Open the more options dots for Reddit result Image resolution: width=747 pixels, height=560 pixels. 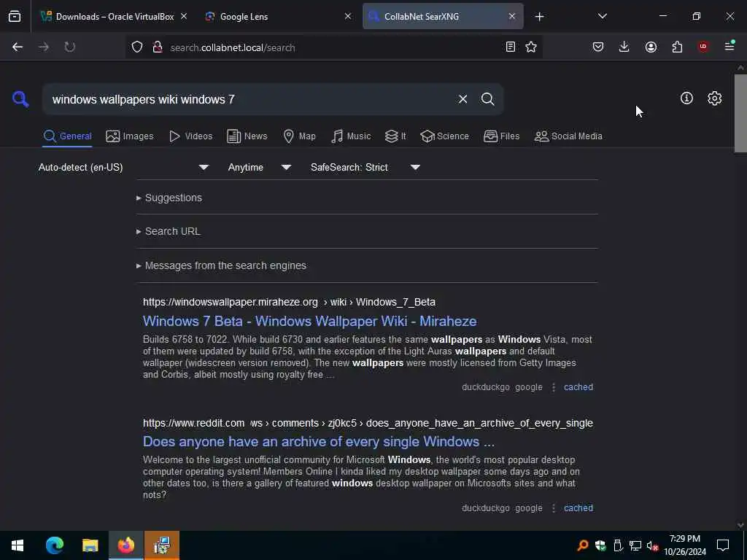(x=554, y=508)
